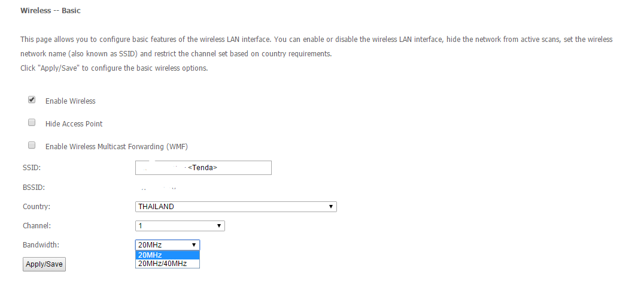Click the Apply/Save button
644x302 pixels.
(x=44, y=264)
